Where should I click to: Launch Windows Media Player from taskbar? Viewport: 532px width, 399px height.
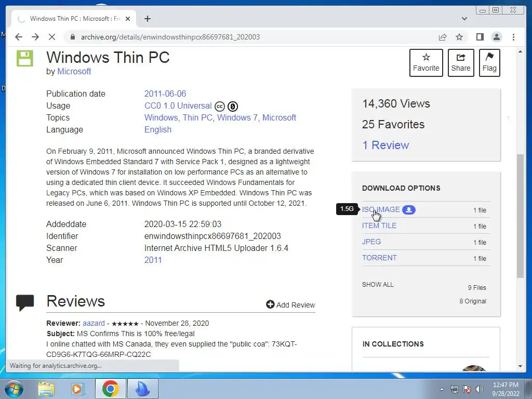coord(78,389)
